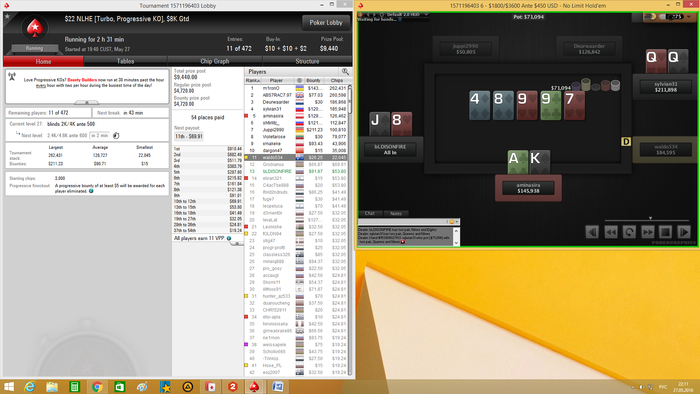700x394 pixels.
Task: Click the VPP info icon
Action: coord(229,238)
